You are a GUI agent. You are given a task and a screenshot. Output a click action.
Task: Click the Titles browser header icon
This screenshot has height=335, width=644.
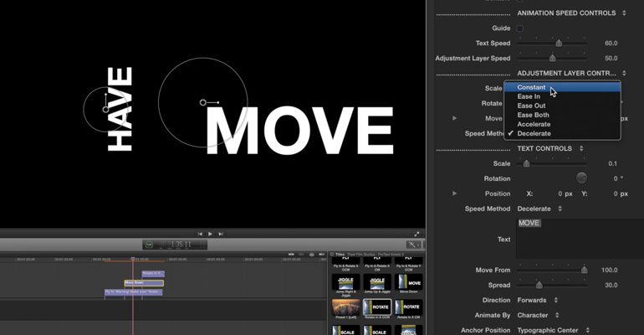332,255
